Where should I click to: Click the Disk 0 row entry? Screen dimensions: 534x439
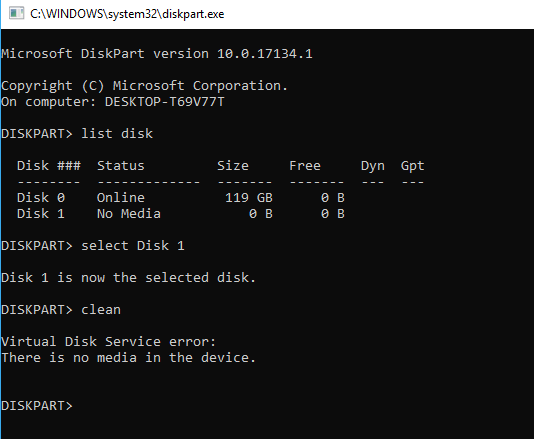(x=181, y=198)
